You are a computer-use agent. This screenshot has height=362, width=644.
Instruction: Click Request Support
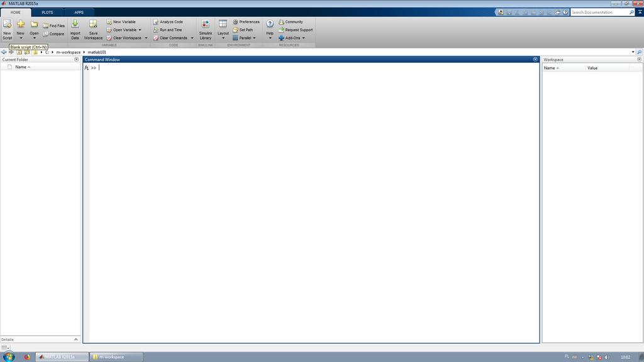tap(296, 30)
